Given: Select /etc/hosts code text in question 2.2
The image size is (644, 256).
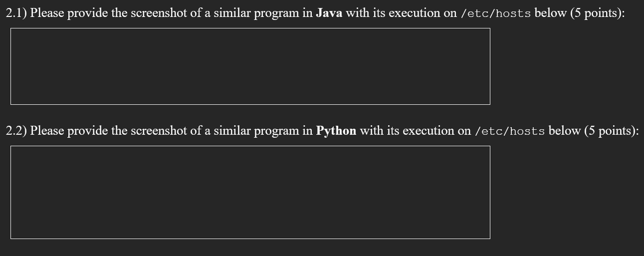Looking at the screenshot, I should pyautogui.click(x=510, y=131).
